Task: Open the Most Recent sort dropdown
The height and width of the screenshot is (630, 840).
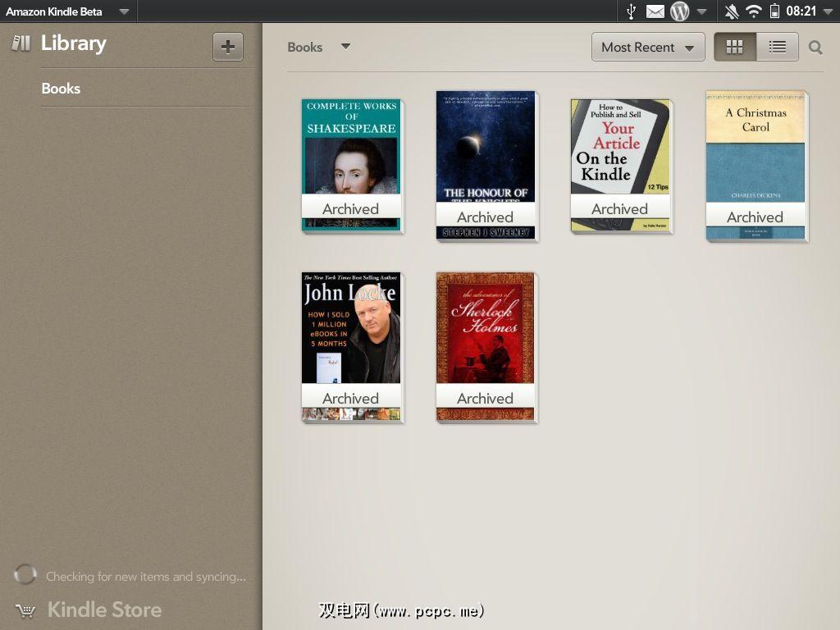Action: pyautogui.click(x=648, y=47)
